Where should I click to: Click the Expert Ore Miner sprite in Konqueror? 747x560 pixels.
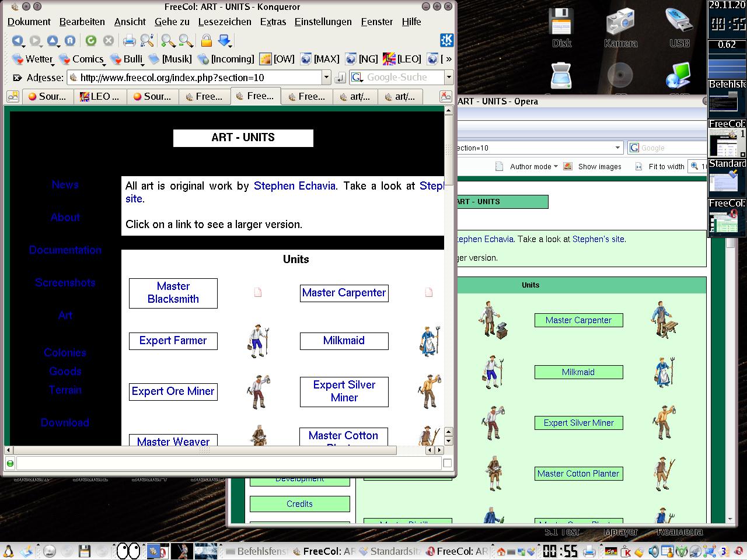pos(259,391)
